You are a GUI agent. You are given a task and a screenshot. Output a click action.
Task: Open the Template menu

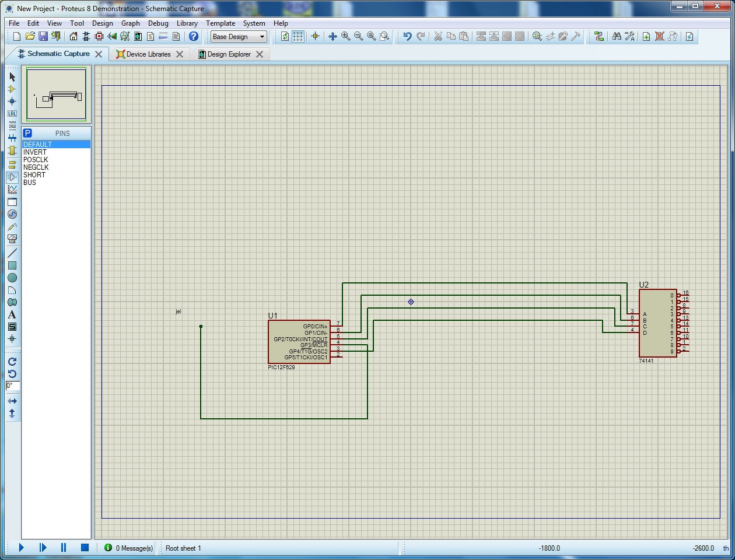tap(220, 23)
